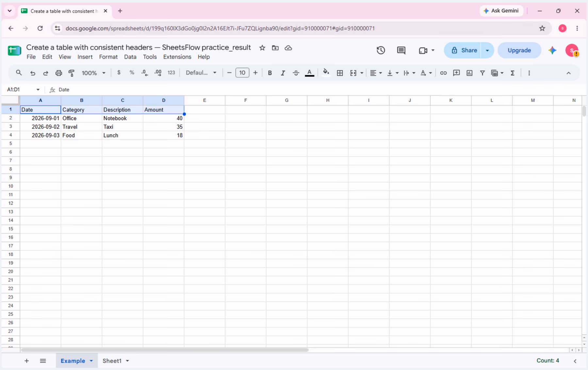Open the zoom 100% dropdown
Image resolution: width=588 pixels, height=370 pixels.
point(94,73)
